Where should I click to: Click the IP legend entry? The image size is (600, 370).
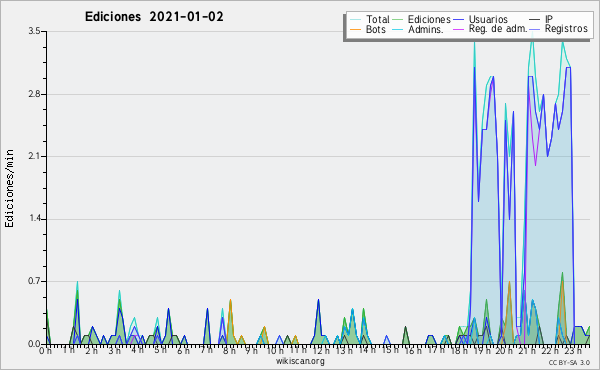tap(541, 19)
